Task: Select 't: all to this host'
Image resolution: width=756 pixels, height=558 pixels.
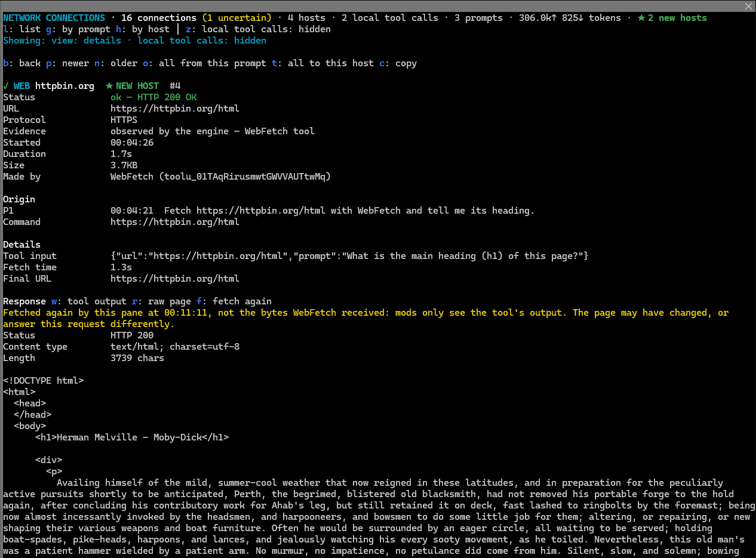Action: coord(322,63)
